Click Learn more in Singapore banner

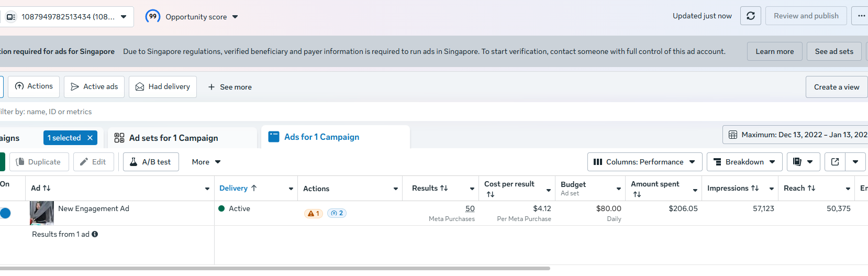click(774, 51)
